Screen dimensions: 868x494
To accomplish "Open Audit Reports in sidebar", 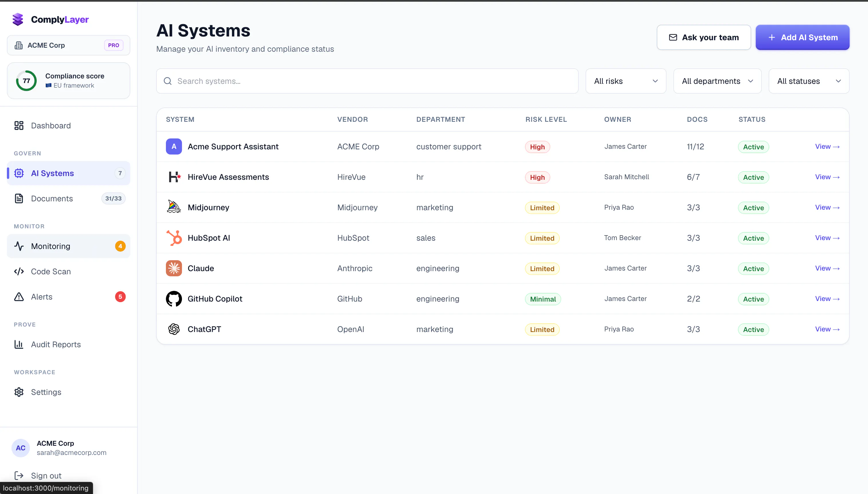I will (x=69, y=344).
